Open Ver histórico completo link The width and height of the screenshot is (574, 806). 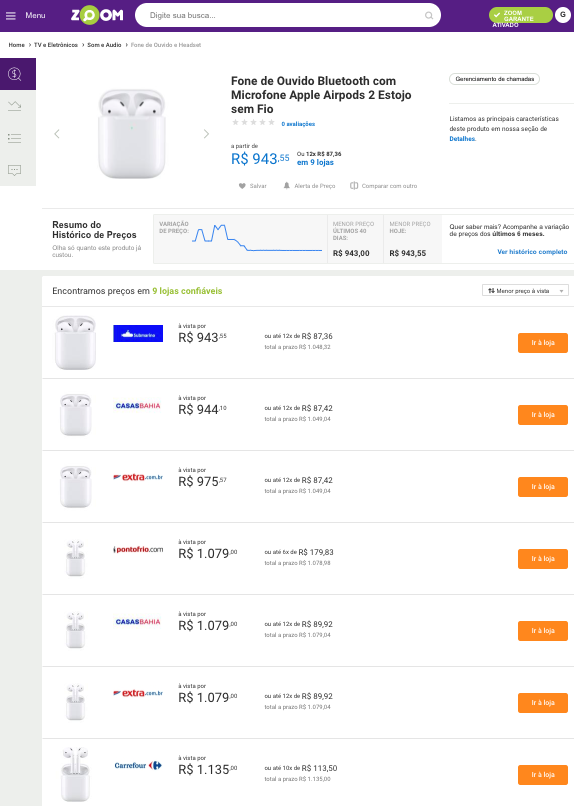point(532,252)
